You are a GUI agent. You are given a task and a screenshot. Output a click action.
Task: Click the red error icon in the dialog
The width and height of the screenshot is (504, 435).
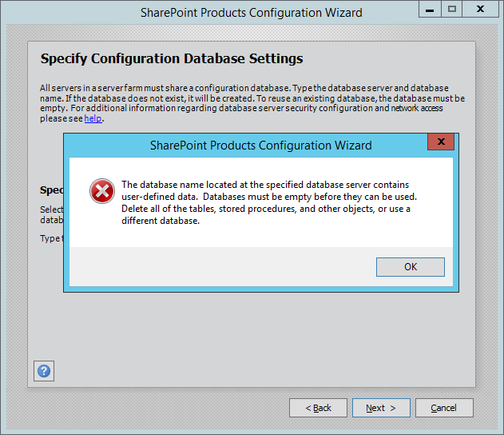pyautogui.click(x=101, y=191)
